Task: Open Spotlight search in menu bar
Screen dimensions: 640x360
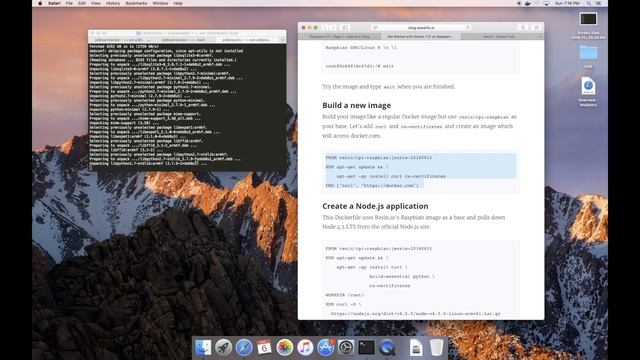Action: (x=589, y=3)
